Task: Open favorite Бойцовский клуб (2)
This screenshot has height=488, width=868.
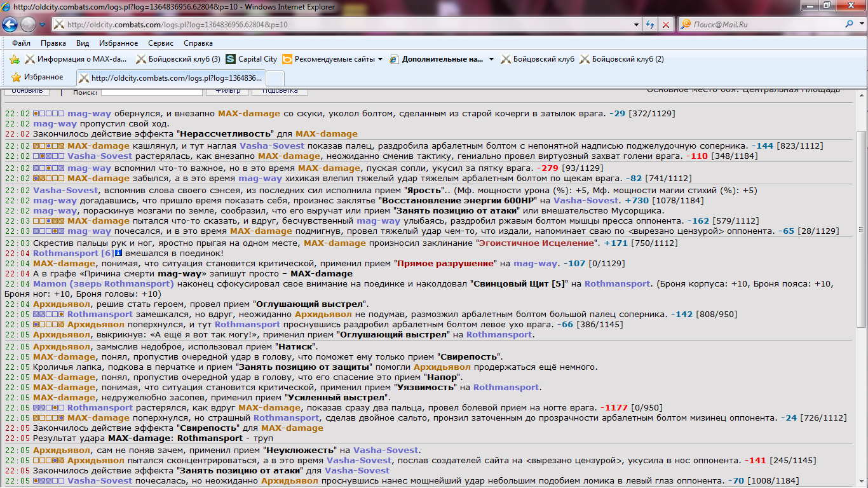Action: (x=621, y=59)
